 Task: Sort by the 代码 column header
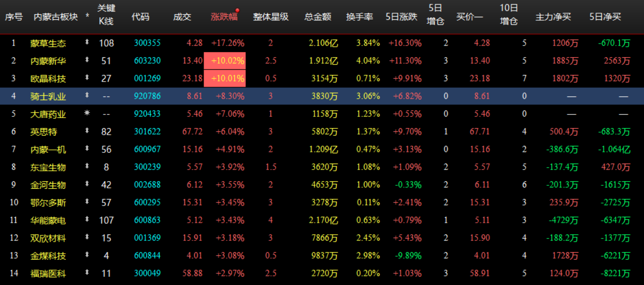[140, 17]
